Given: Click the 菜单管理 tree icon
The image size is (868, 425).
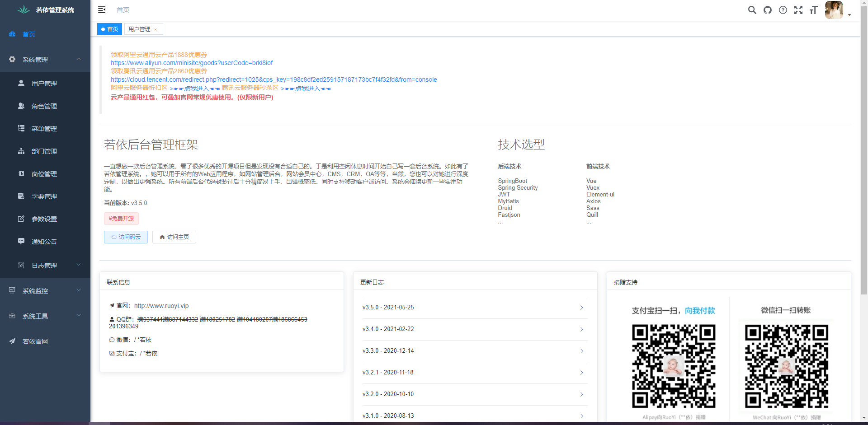Looking at the screenshot, I should click(x=21, y=128).
